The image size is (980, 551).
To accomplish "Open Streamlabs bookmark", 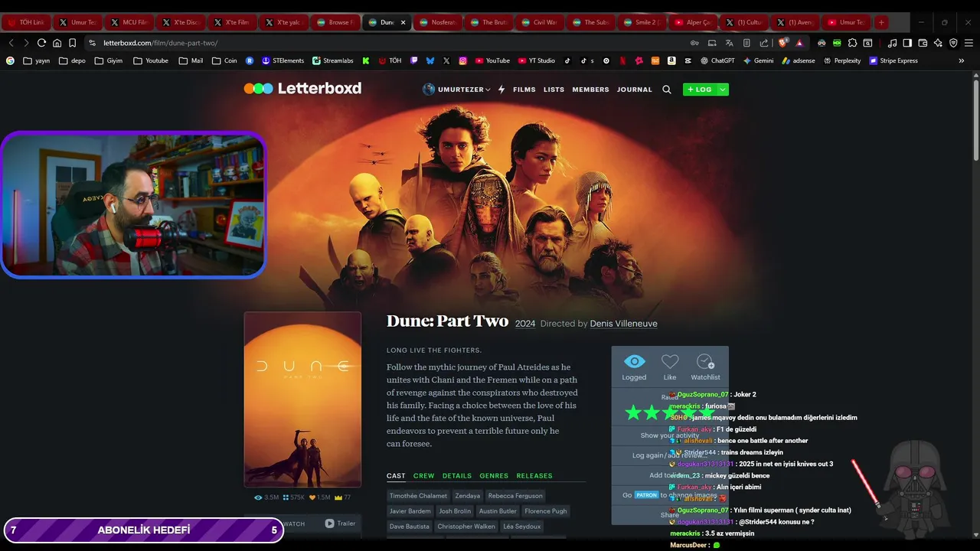I will click(x=333, y=60).
